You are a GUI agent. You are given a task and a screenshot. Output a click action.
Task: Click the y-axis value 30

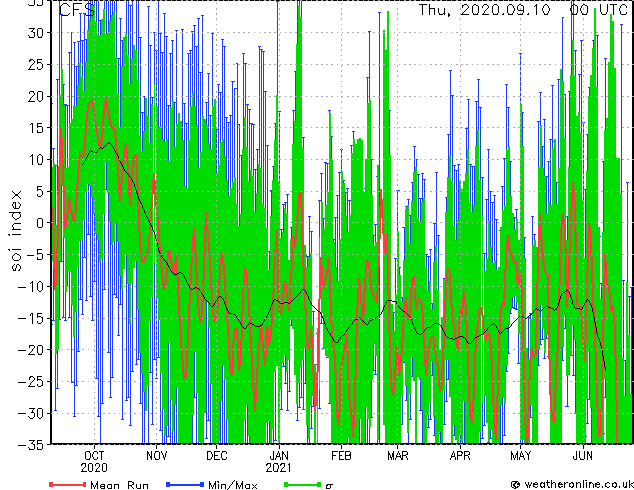pyautogui.click(x=36, y=33)
